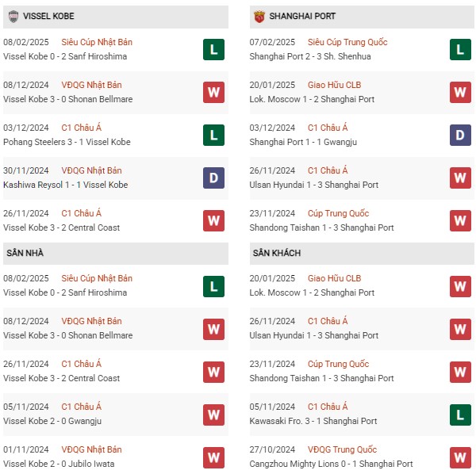Click the W badge for Vissel Kobe 2-0 Jubilo Iwata
Viewport: 476px width, 474px height.
point(213,457)
